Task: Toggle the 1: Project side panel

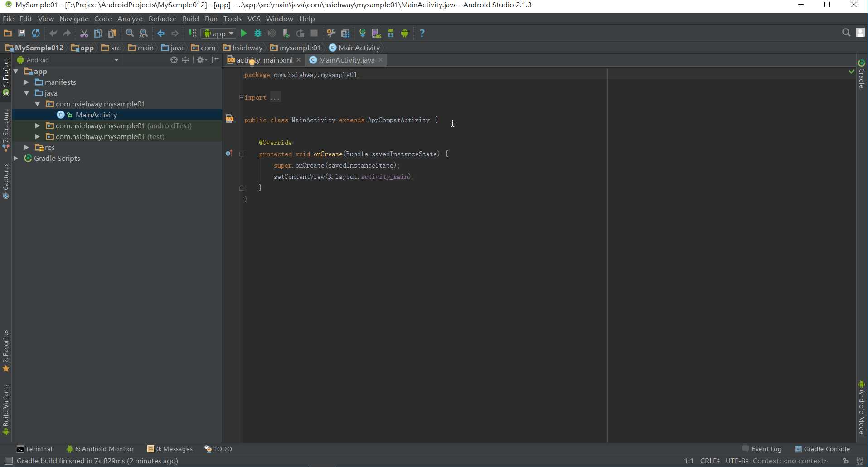Action: [6, 77]
